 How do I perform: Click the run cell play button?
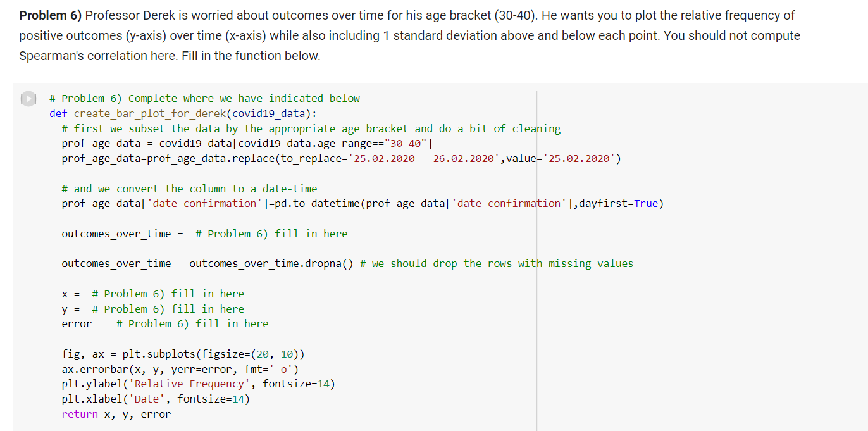[28, 98]
